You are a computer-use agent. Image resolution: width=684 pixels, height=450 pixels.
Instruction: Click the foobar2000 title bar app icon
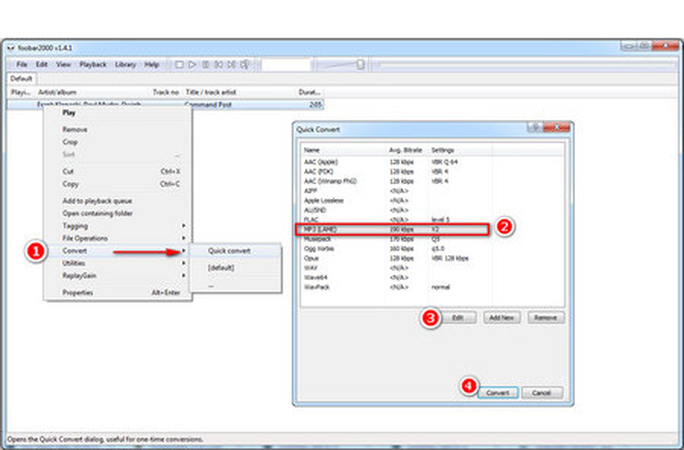(11, 48)
